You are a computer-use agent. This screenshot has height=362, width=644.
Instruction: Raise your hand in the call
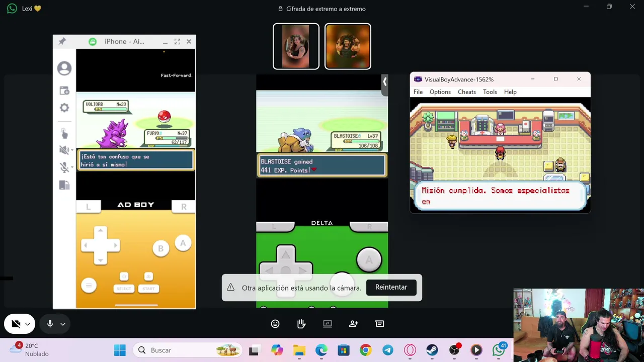click(301, 324)
